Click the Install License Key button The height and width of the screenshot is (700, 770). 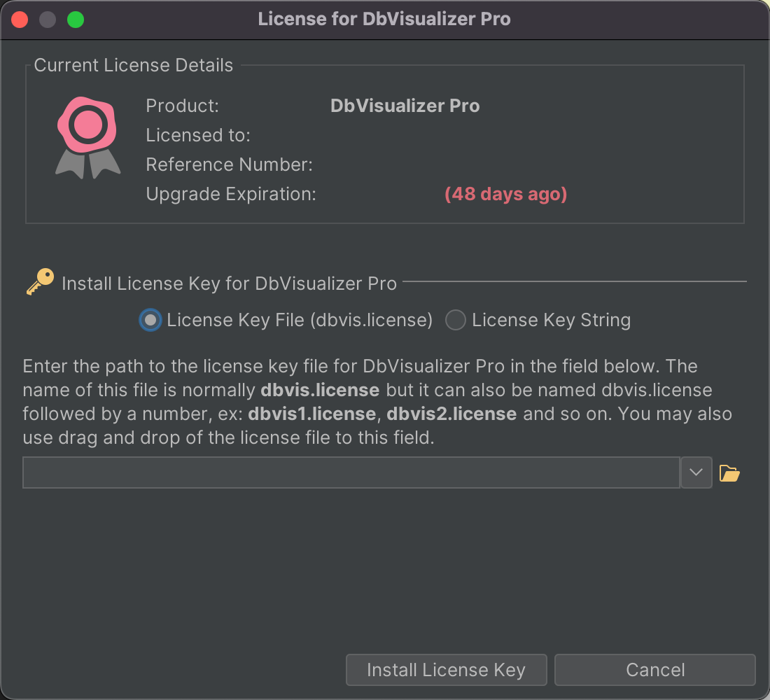(447, 669)
